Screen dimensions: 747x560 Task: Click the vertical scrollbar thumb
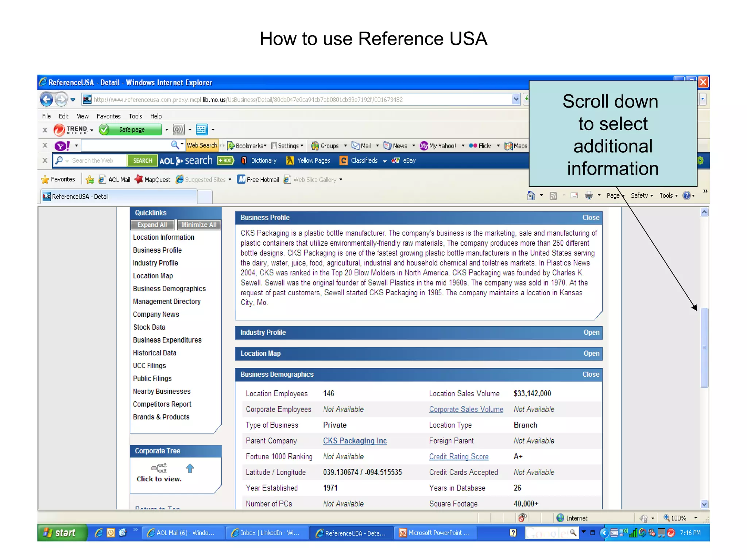(x=704, y=348)
